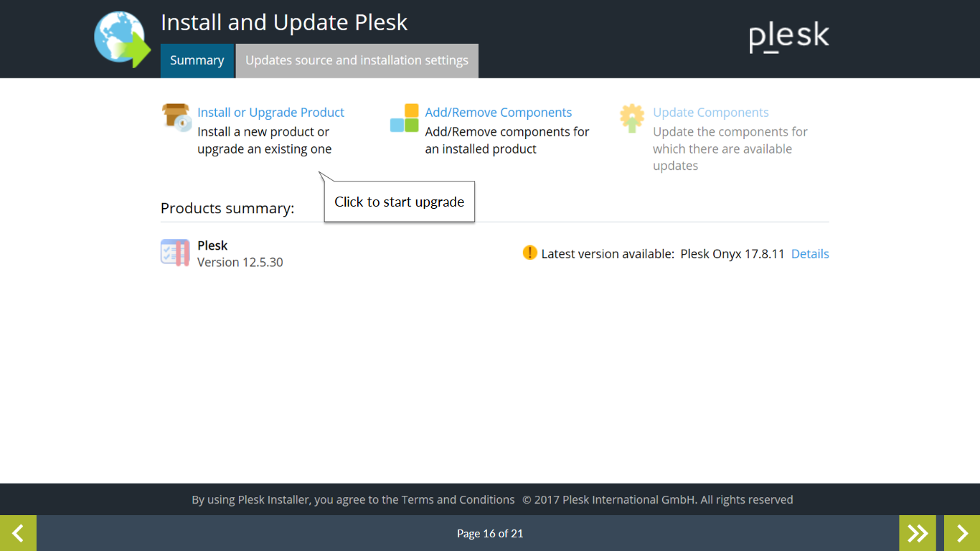Viewport: 980px width, 551px height.
Task: Click the Install or Upgrade Product box icon
Action: click(176, 117)
